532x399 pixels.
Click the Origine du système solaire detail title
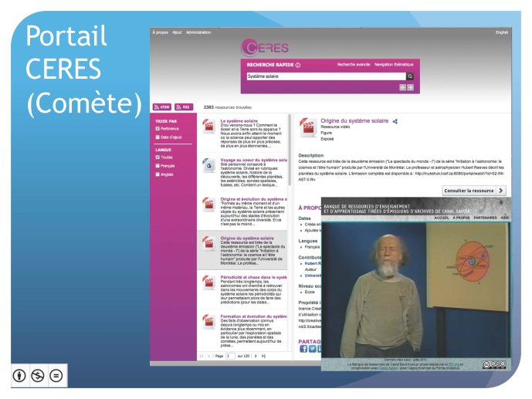[x=354, y=120]
